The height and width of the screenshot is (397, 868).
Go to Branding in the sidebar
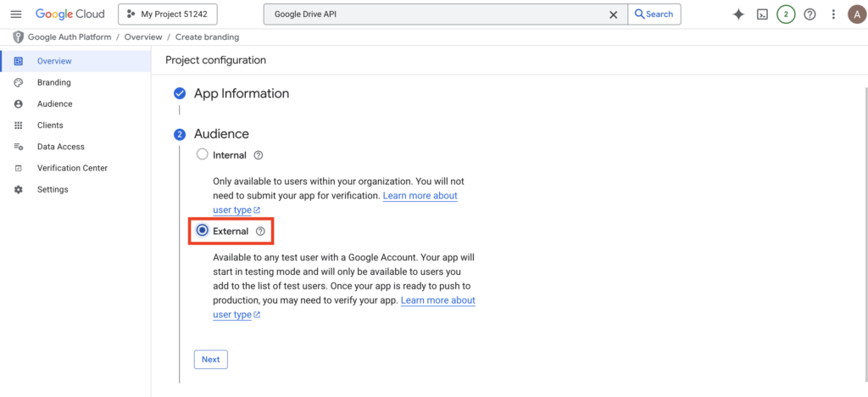[53, 82]
